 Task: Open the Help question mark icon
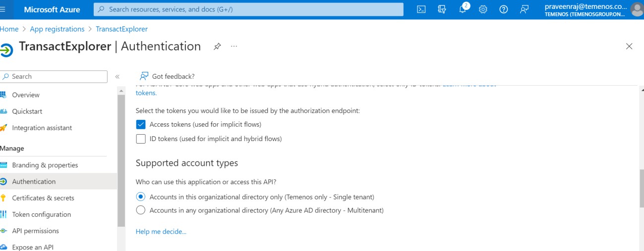coord(504,9)
